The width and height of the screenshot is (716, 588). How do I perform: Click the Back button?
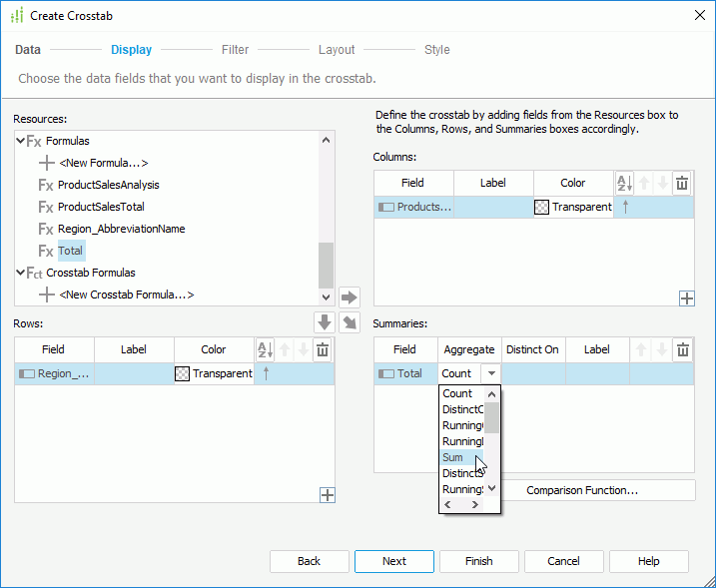click(310, 561)
